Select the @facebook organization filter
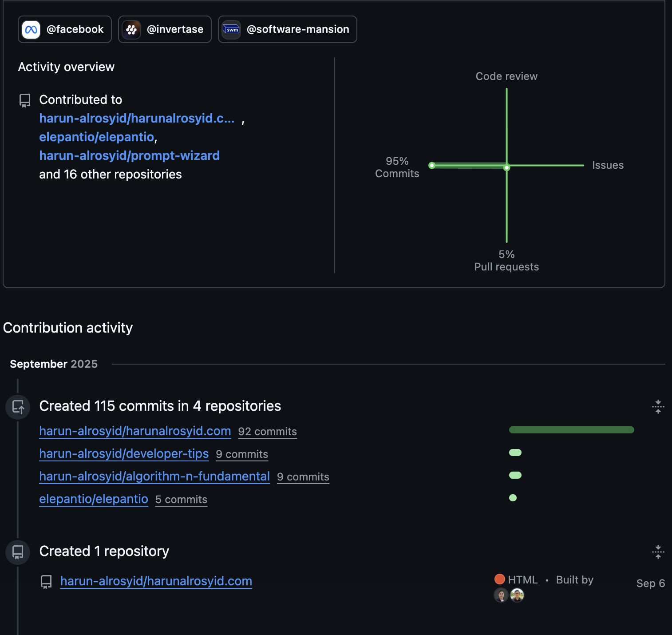The width and height of the screenshot is (672, 635). (64, 29)
